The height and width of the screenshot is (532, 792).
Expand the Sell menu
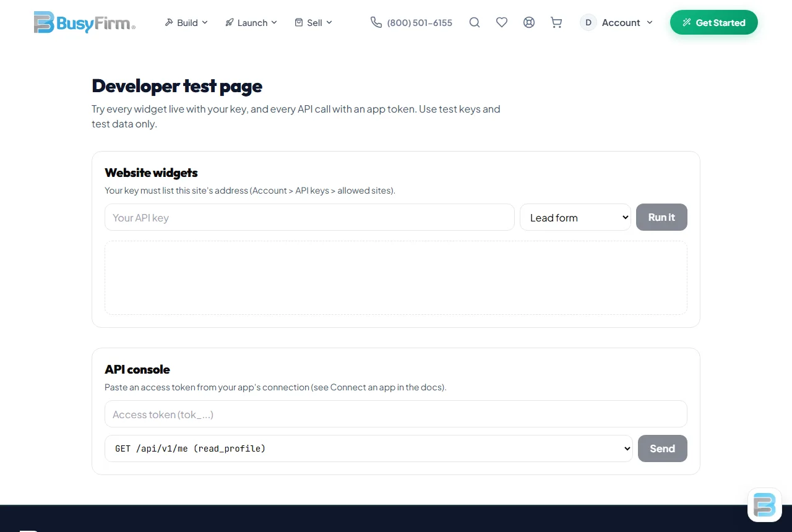[314, 22]
